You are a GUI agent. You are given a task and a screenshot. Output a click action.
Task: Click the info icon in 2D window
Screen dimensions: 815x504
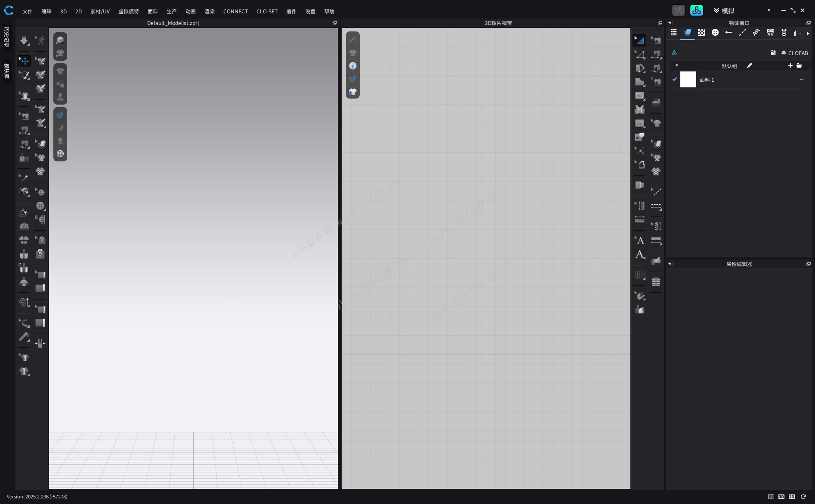pyautogui.click(x=352, y=66)
